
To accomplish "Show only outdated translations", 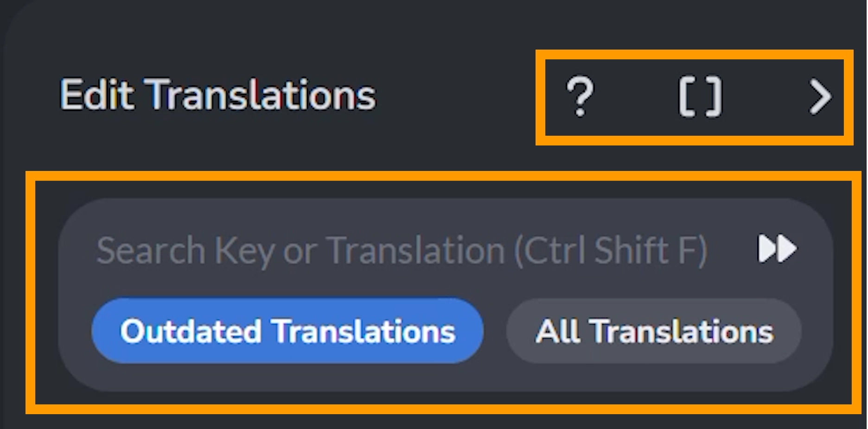I will click(287, 331).
